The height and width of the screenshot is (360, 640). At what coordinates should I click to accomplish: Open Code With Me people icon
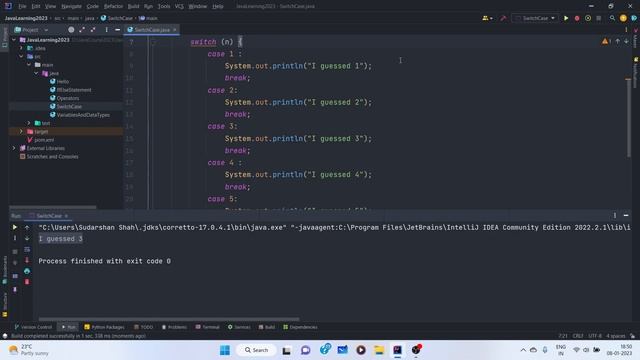click(x=487, y=18)
